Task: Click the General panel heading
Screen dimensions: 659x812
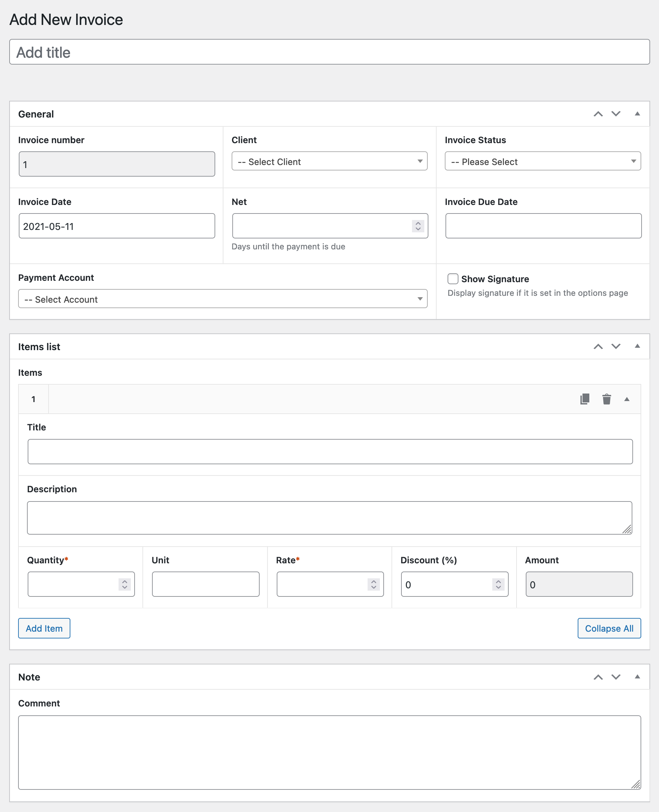Action: 36,114
